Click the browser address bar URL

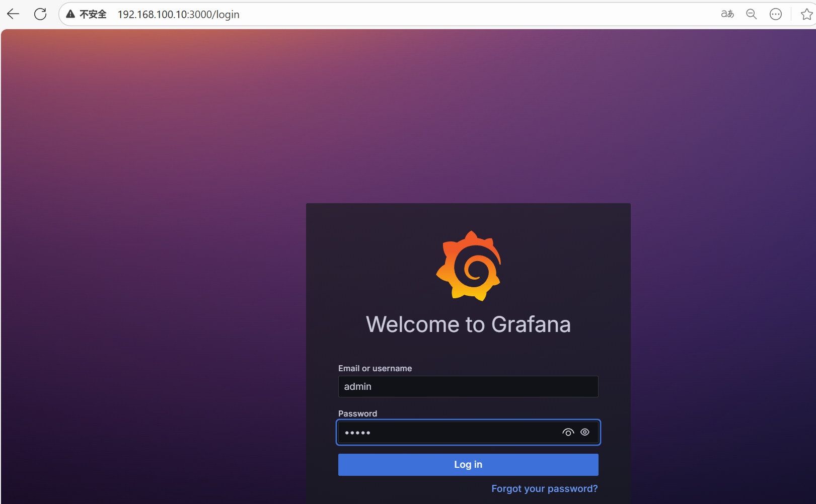coord(179,15)
